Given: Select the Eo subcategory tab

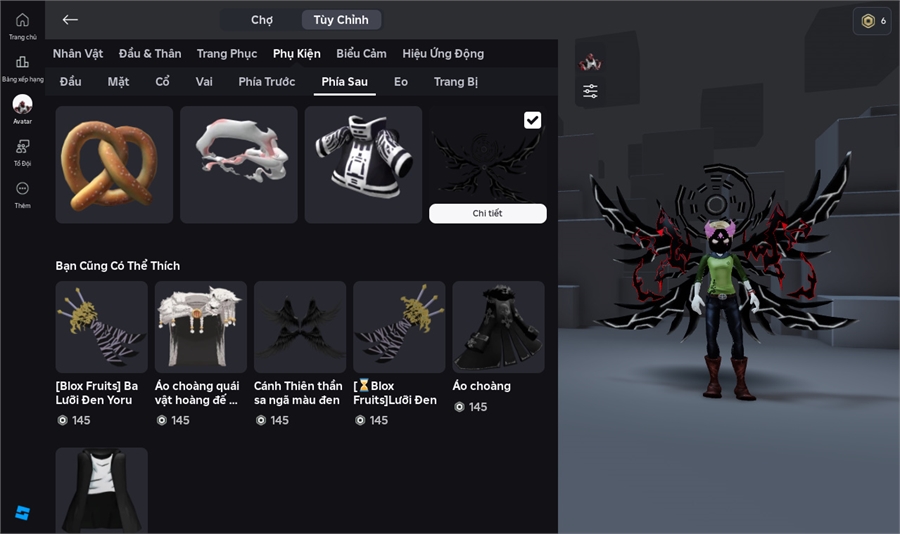Looking at the screenshot, I should coord(401,82).
